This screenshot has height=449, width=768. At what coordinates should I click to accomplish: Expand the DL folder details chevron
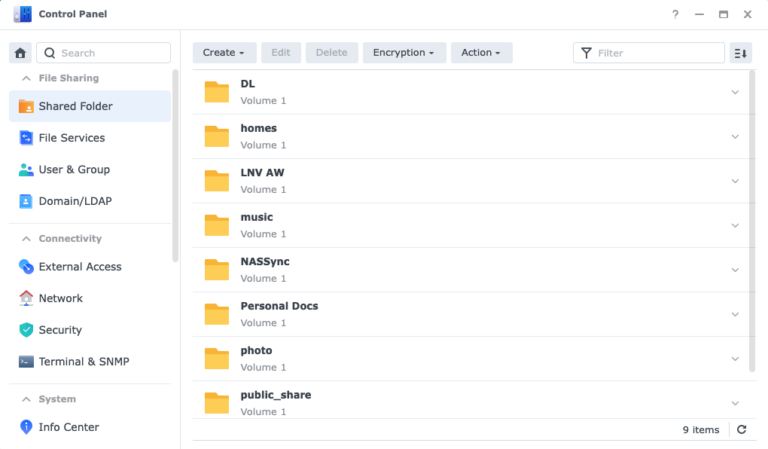(735, 92)
